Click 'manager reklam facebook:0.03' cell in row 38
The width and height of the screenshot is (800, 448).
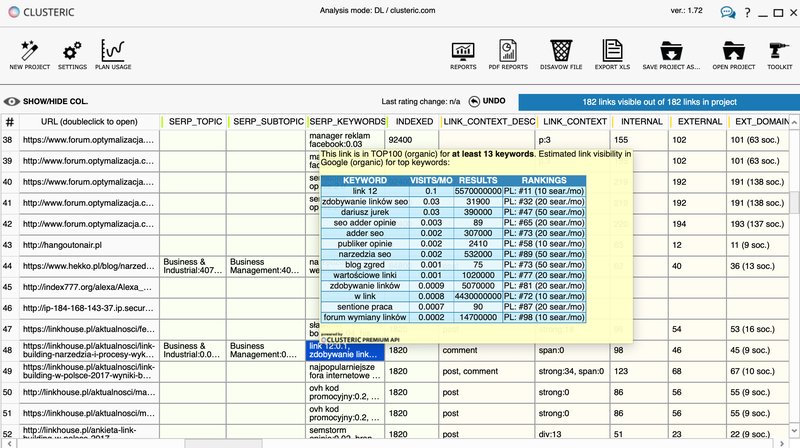tap(345, 139)
